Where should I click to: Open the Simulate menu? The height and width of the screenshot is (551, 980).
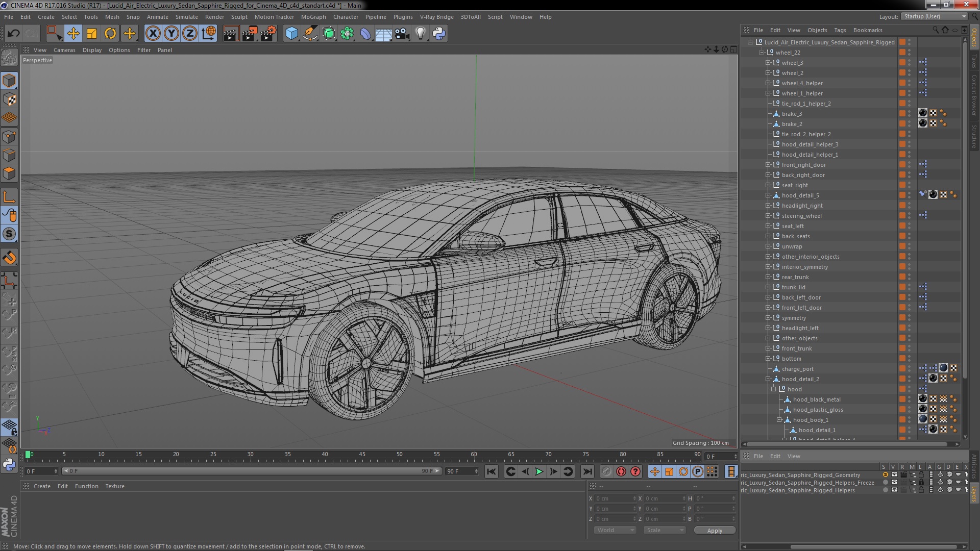coord(186,17)
